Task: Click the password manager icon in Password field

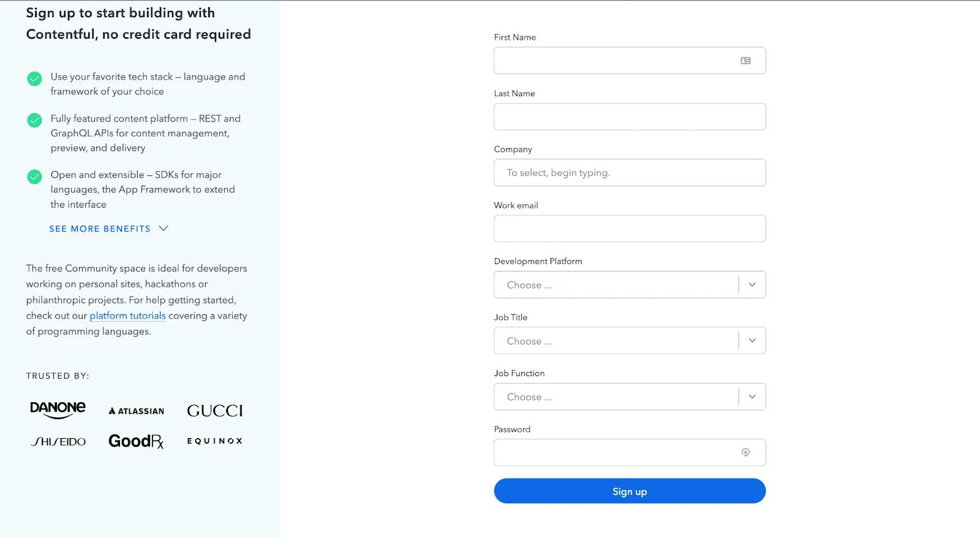Action: [x=745, y=452]
